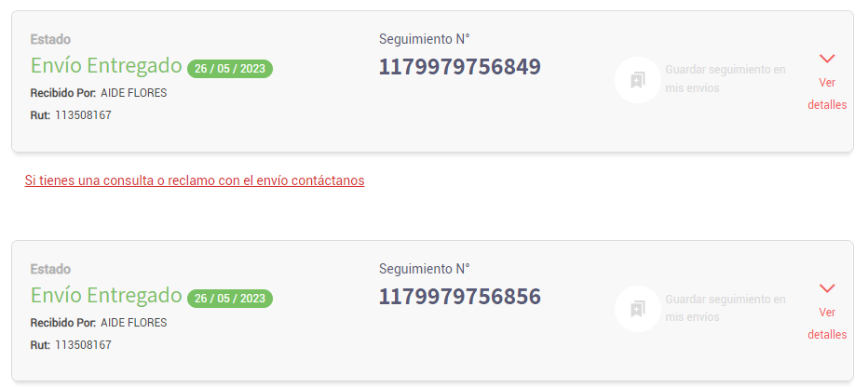Click bookmark icon for shipment 1179979756849
The width and height of the screenshot is (868, 387).
[638, 80]
